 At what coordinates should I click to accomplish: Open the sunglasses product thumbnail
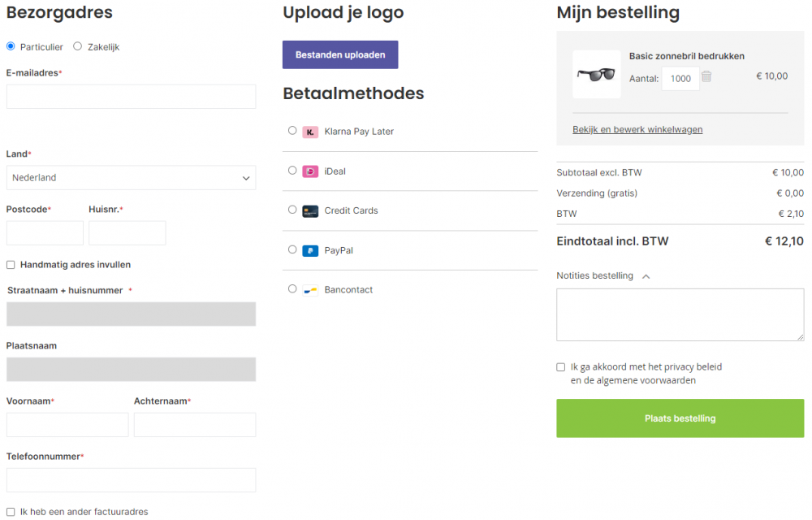pyautogui.click(x=597, y=75)
